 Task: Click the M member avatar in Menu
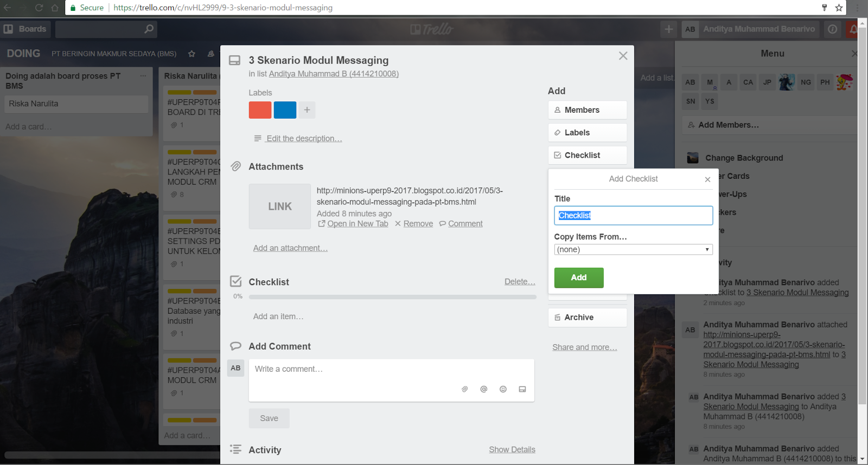pyautogui.click(x=710, y=82)
